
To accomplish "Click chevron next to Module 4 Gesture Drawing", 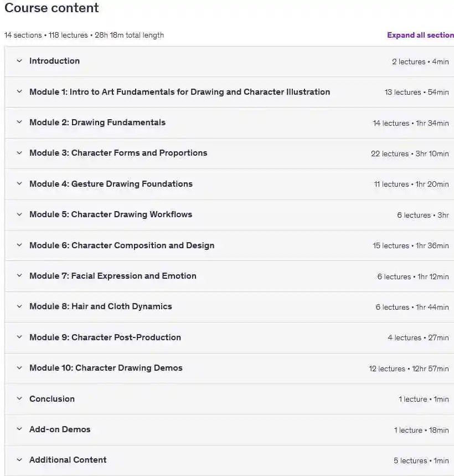I will [x=19, y=183].
